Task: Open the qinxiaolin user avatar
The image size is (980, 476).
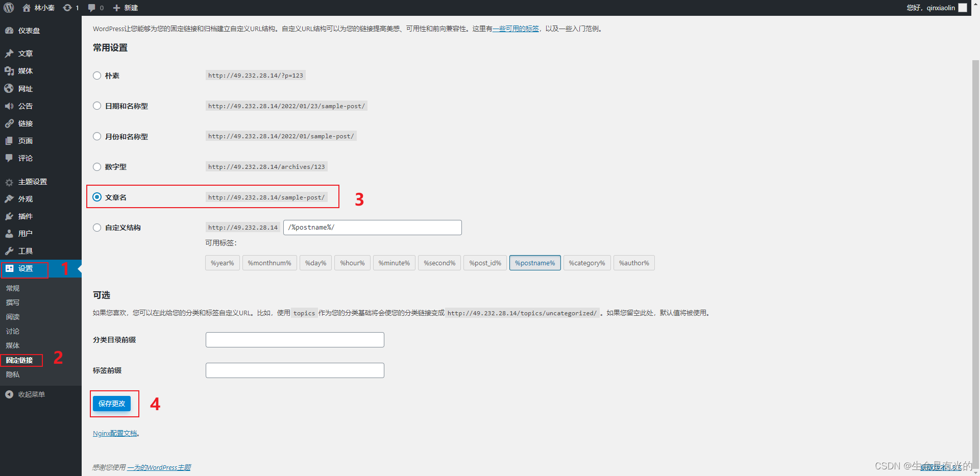Action: click(x=963, y=8)
